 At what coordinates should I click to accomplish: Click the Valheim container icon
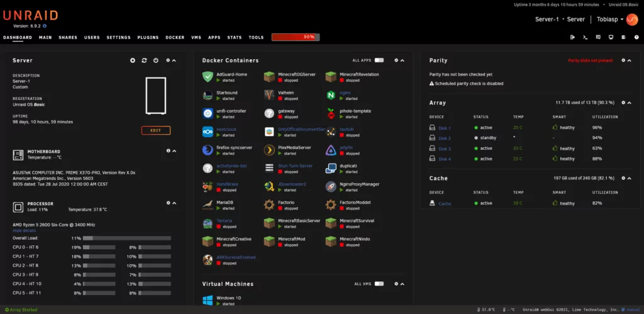(269, 96)
